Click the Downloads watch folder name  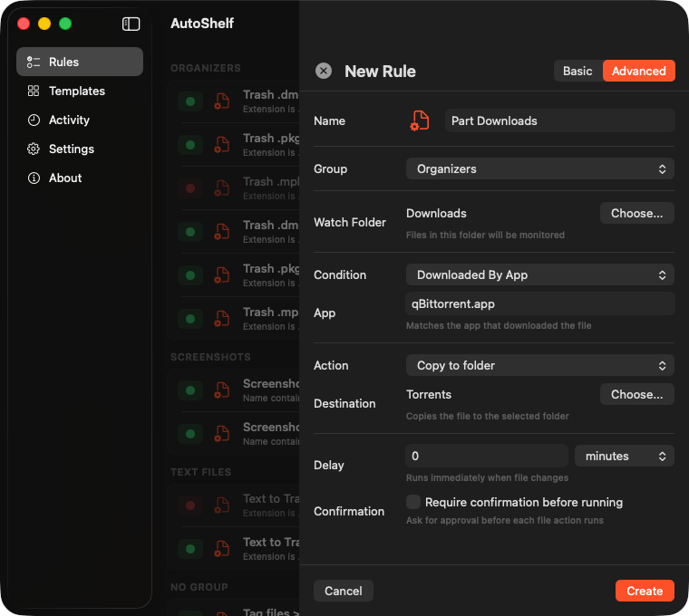click(x=436, y=214)
